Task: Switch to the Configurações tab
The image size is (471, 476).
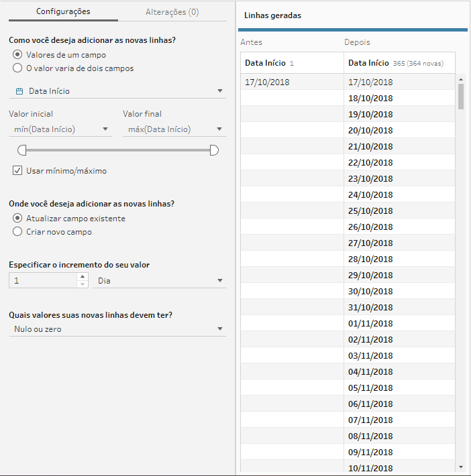Action: [63, 11]
